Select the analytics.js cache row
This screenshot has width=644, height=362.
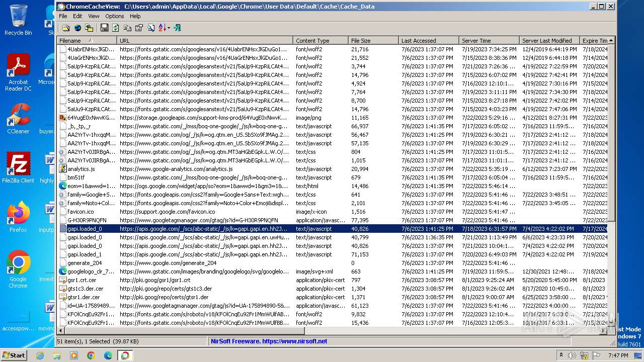pyautogui.click(x=333, y=169)
